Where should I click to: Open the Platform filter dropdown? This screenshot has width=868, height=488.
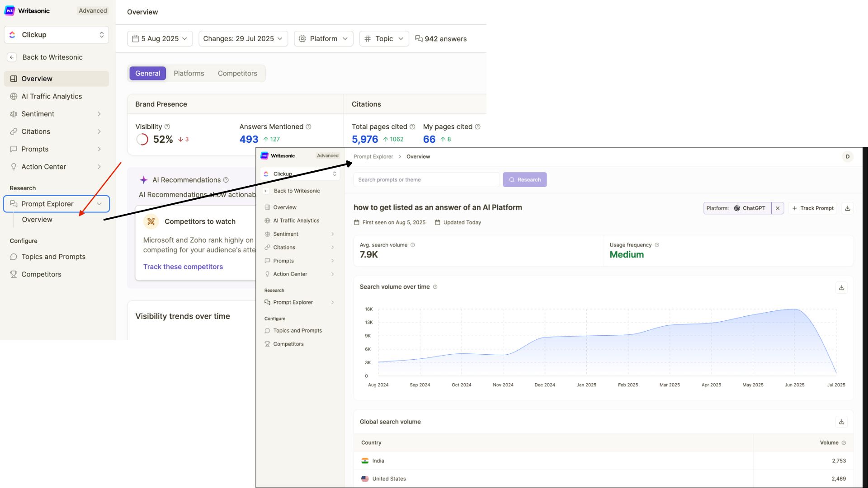point(324,39)
